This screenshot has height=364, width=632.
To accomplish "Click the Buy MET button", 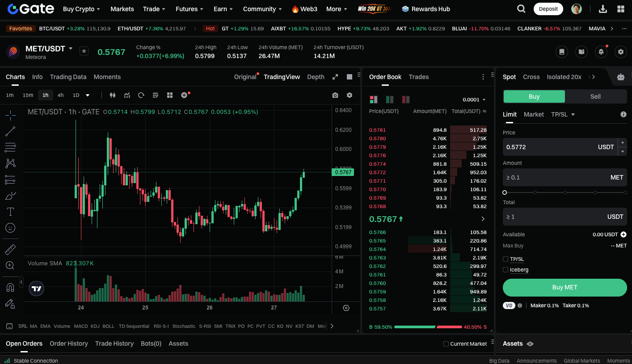I will point(565,288).
